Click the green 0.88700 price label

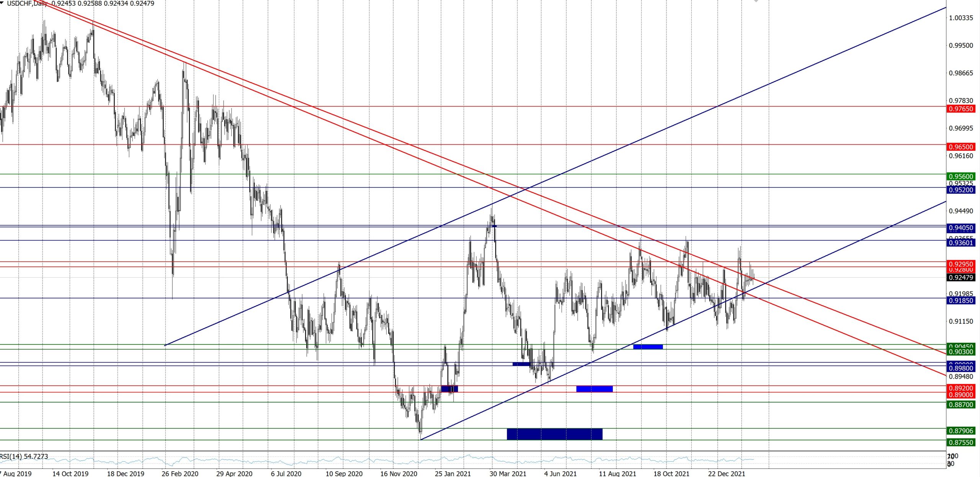coord(960,405)
